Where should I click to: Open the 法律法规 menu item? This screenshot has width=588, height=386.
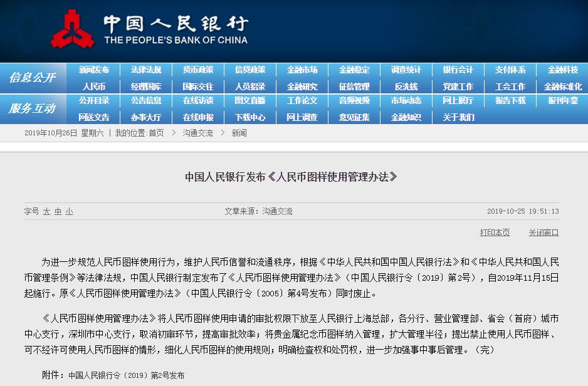(x=146, y=70)
